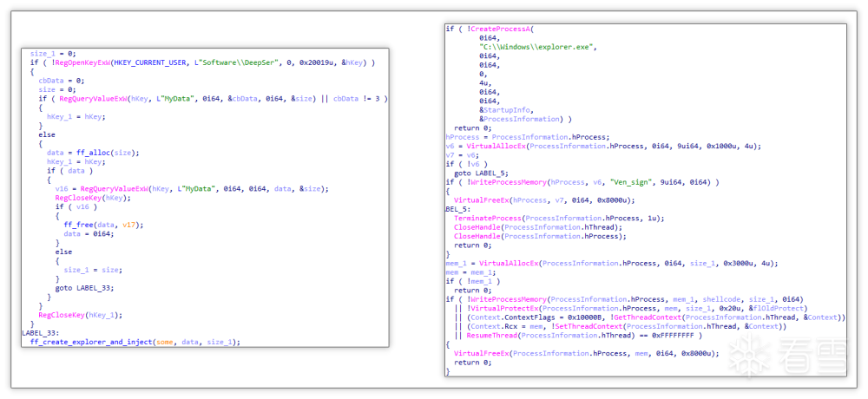Click the ResumeThread comparison line
The image size is (868, 399).
[578, 336]
